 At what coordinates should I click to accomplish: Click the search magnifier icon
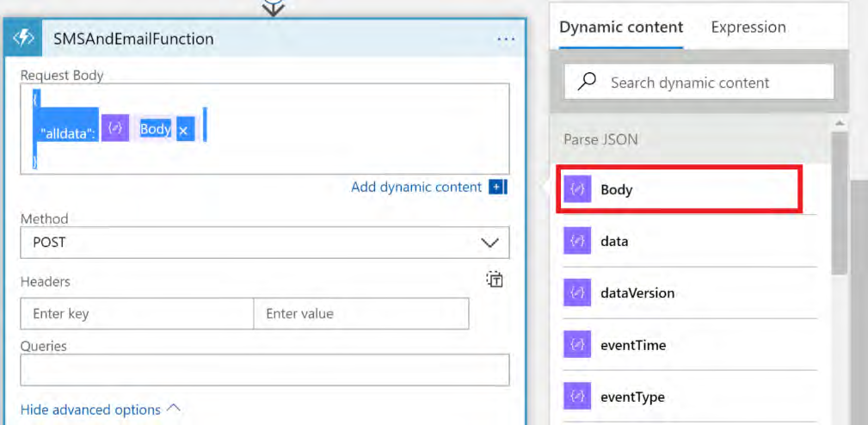pyautogui.click(x=588, y=83)
